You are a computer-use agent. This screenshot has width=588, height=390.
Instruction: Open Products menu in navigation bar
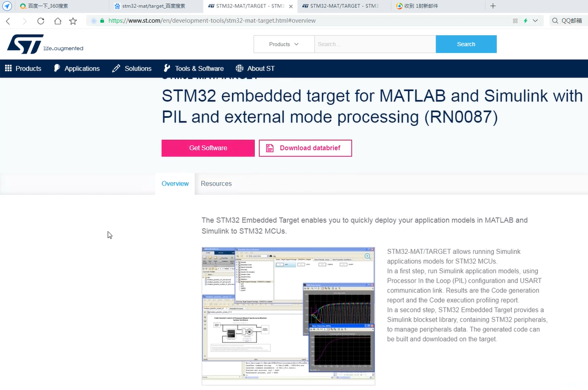(23, 68)
